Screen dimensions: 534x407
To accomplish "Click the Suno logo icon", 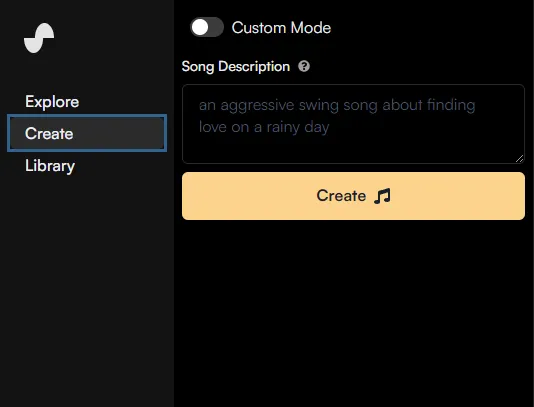I will pos(39,38).
